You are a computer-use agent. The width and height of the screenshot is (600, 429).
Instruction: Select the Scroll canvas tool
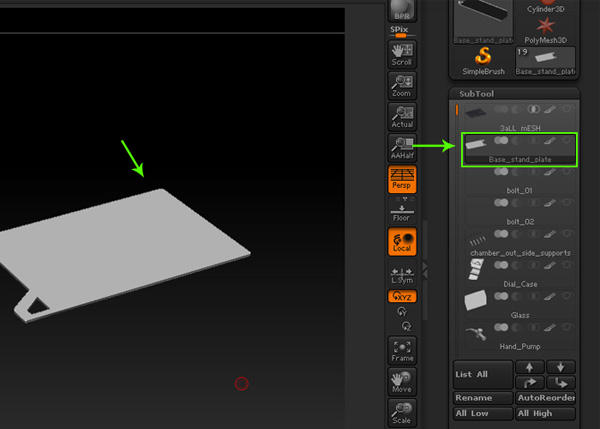(402, 54)
